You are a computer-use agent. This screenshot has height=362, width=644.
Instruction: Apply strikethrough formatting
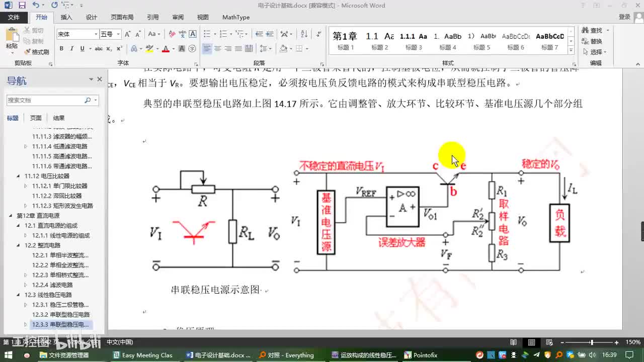pyautogui.click(x=99, y=49)
